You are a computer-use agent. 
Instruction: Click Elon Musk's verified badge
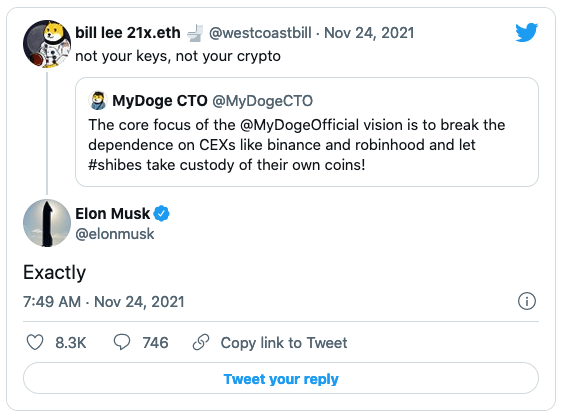[x=161, y=214]
